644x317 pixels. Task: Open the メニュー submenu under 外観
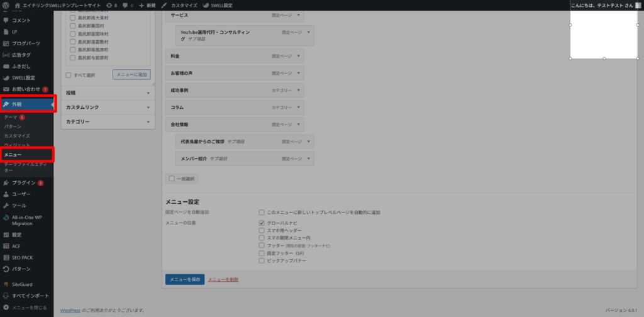coord(13,154)
